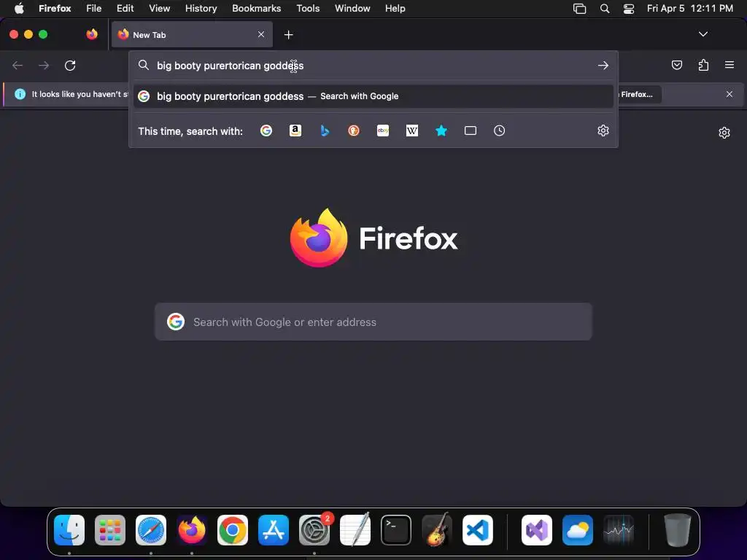Click the date and time in menu bar
This screenshot has width=747, height=560.
690,9
